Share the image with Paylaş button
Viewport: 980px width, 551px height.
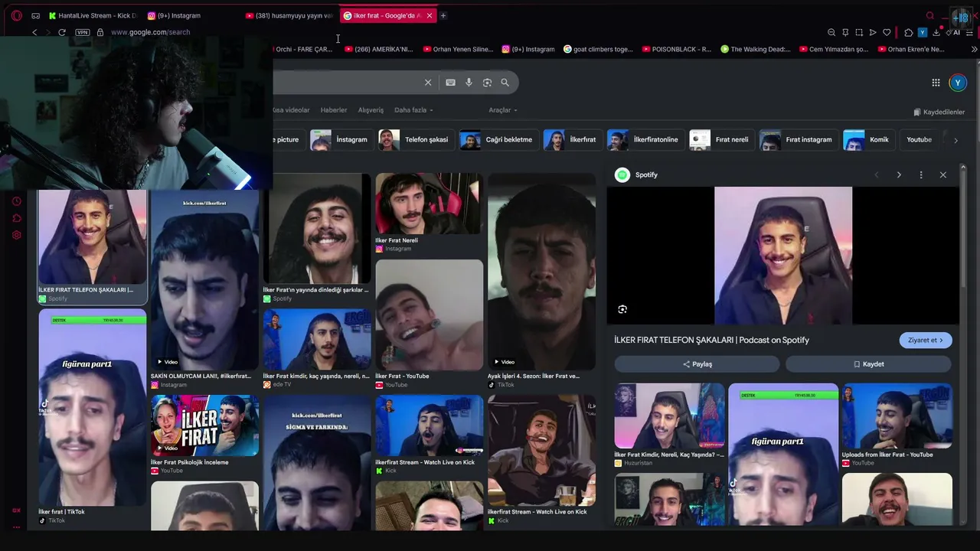tap(697, 364)
